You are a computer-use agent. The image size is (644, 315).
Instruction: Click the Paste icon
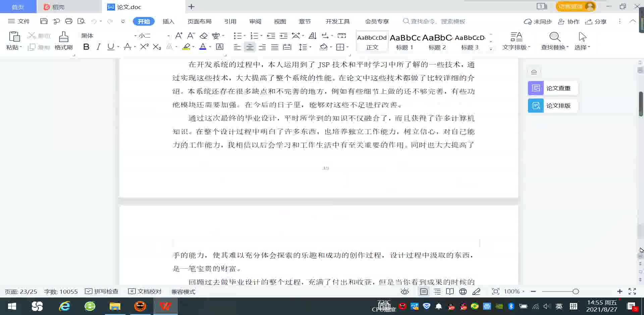point(14,37)
